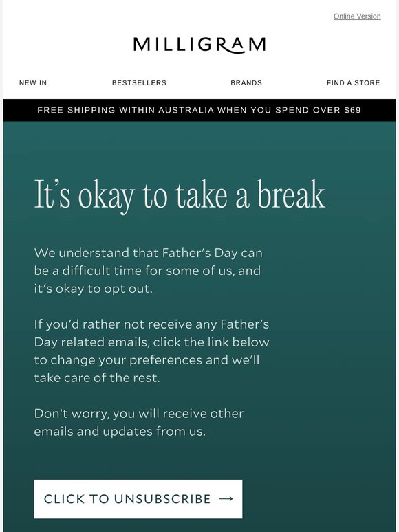The width and height of the screenshot is (399, 532).
Task: Select the Brands navigation link
Action: 246,82
